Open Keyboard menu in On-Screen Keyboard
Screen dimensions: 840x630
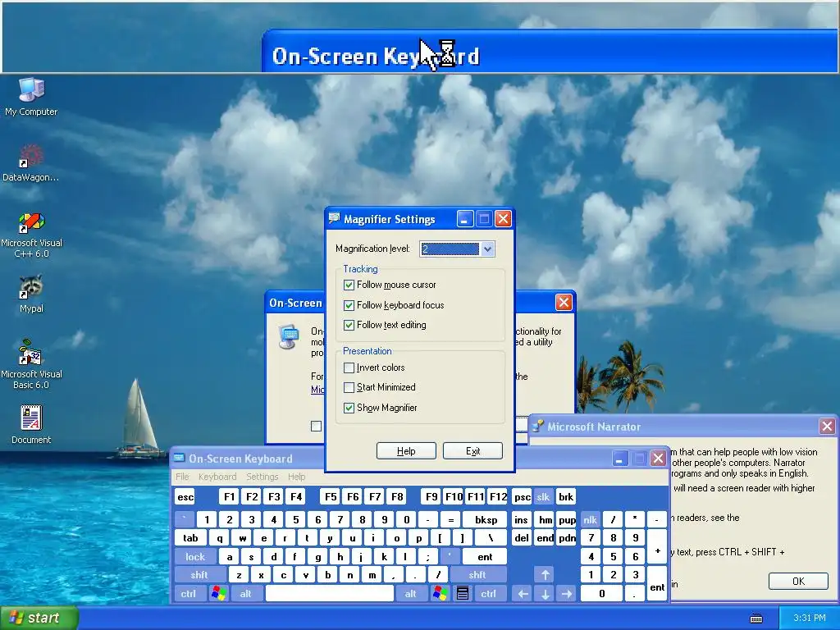[217, 477]
